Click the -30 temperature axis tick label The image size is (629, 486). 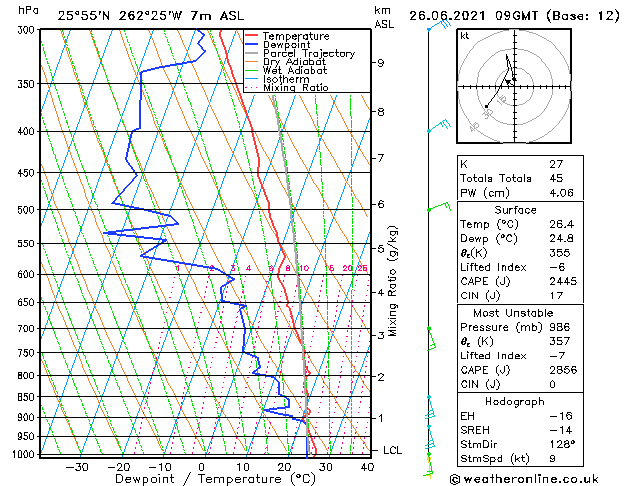(x=77, y=467)
